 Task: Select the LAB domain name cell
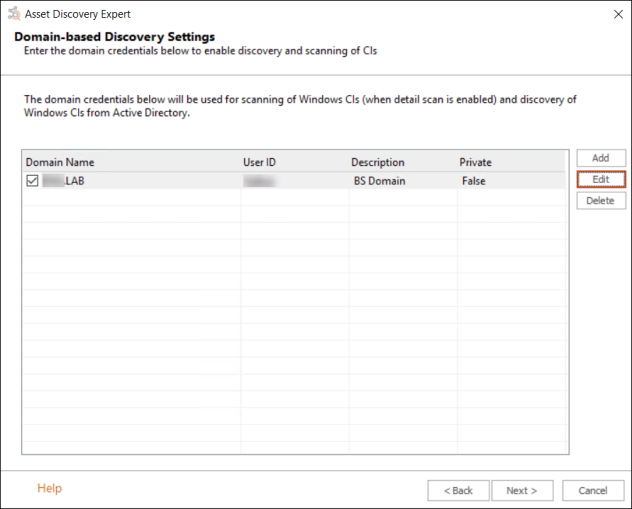pyautogui.click(x=75, y=181)
